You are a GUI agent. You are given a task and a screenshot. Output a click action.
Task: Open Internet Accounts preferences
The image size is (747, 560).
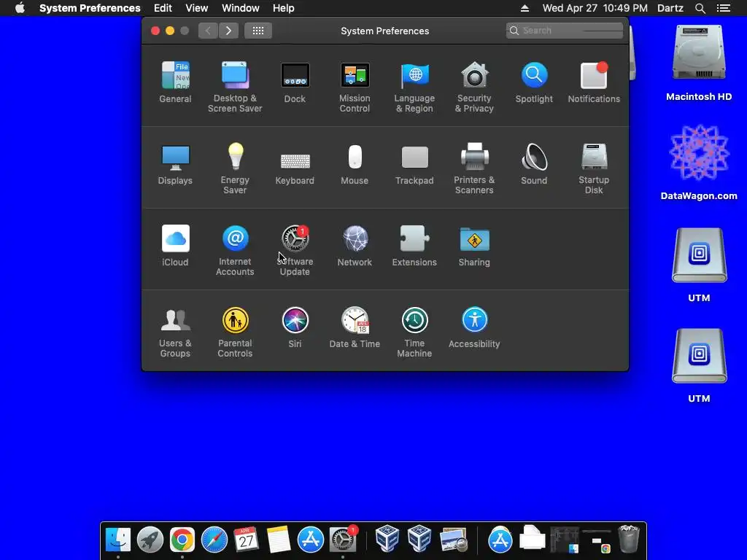coord(235,251)
